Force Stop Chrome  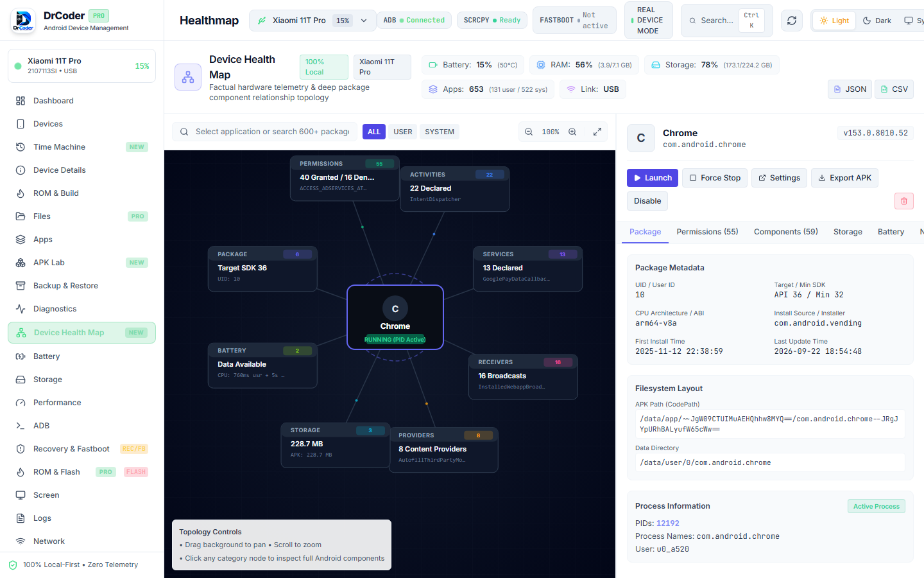715,178
